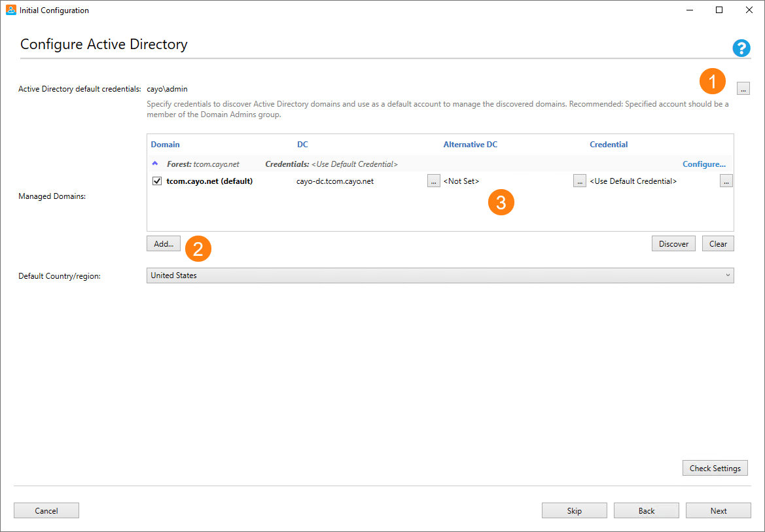Click the Check Settings button
The height and width of the screenshot is (532, 765).
coord(715,468)
